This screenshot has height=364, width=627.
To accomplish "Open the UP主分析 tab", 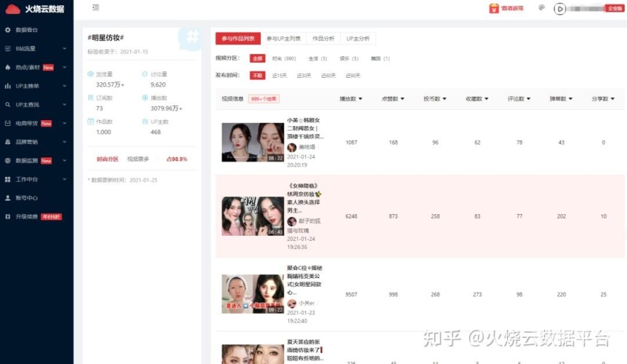I will click(x=358, y=39).
